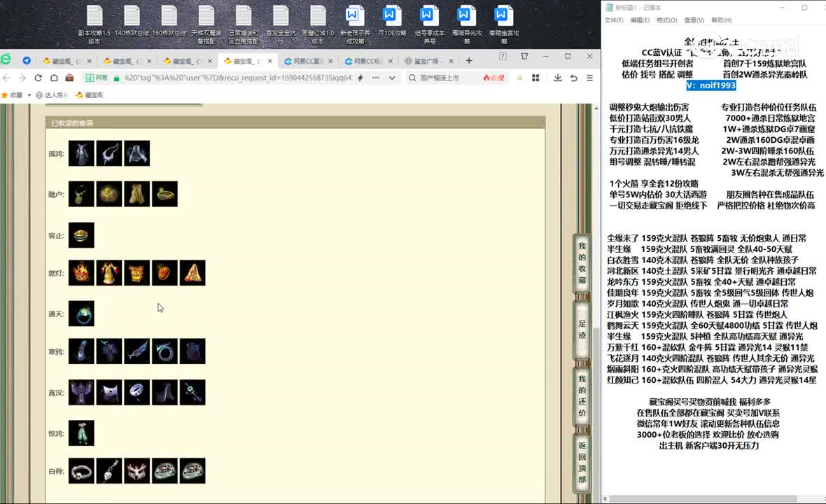The height and width of the screenshot is (504, 826).
Task: Open Notepad 文件(F) menu
Action: coord(614,20)
